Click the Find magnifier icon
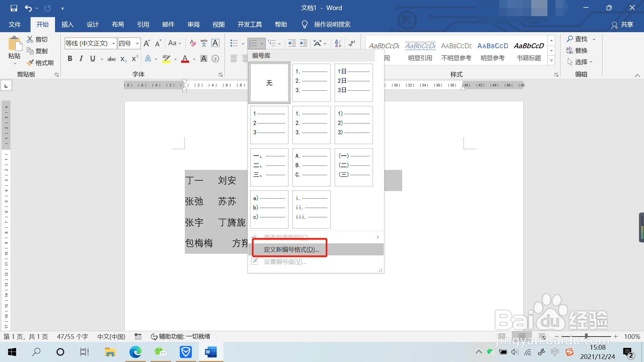Viewport: 644px width, 362px height. coord(570,39)
